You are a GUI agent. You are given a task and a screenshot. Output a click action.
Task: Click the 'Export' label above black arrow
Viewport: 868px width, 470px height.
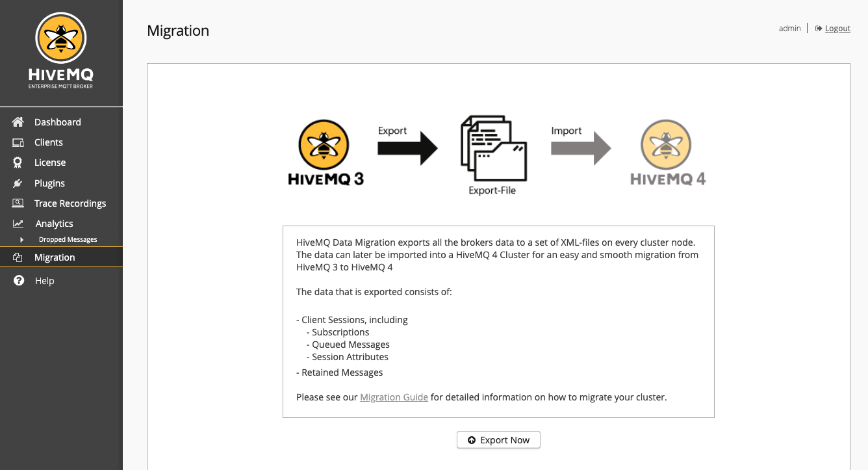[x=392, y=131]
